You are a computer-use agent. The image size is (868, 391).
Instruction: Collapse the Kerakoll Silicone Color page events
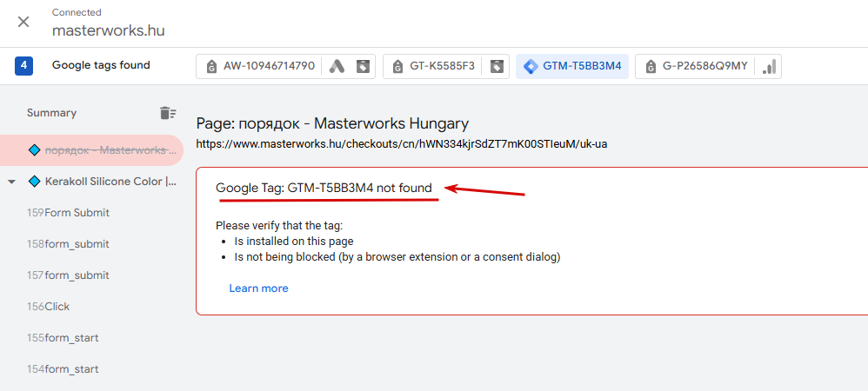[11, 182]
